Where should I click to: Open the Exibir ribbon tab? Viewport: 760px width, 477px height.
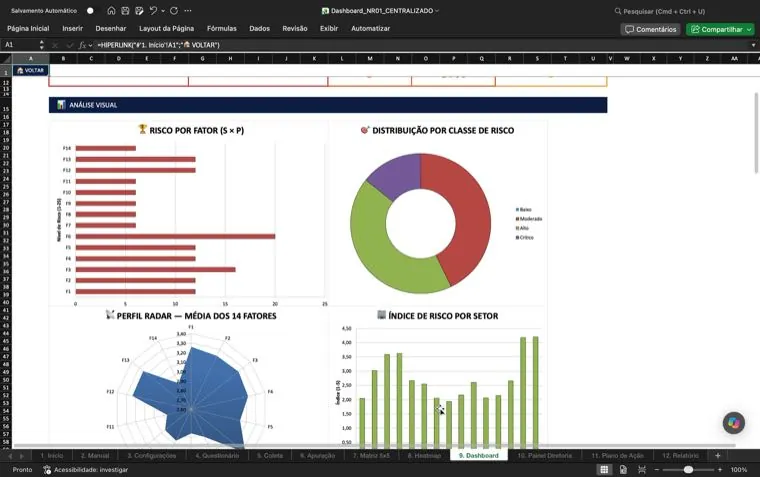click(x=329, y=29)
